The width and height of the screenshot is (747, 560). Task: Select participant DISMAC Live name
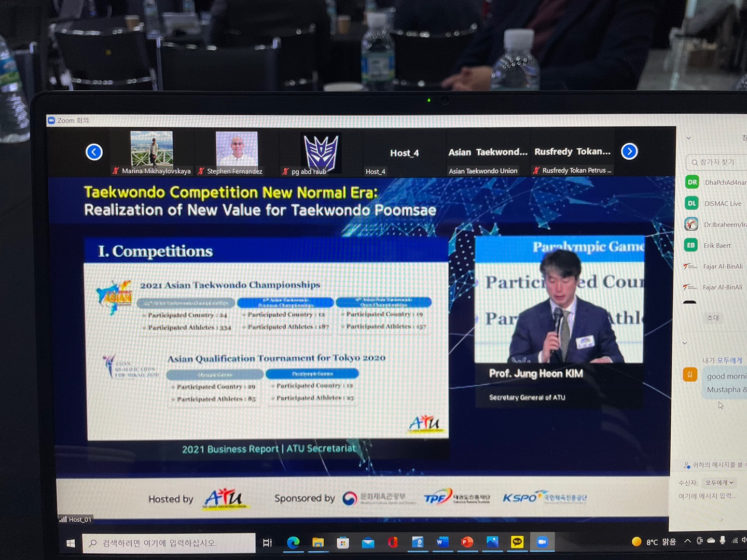click(723, 204)
